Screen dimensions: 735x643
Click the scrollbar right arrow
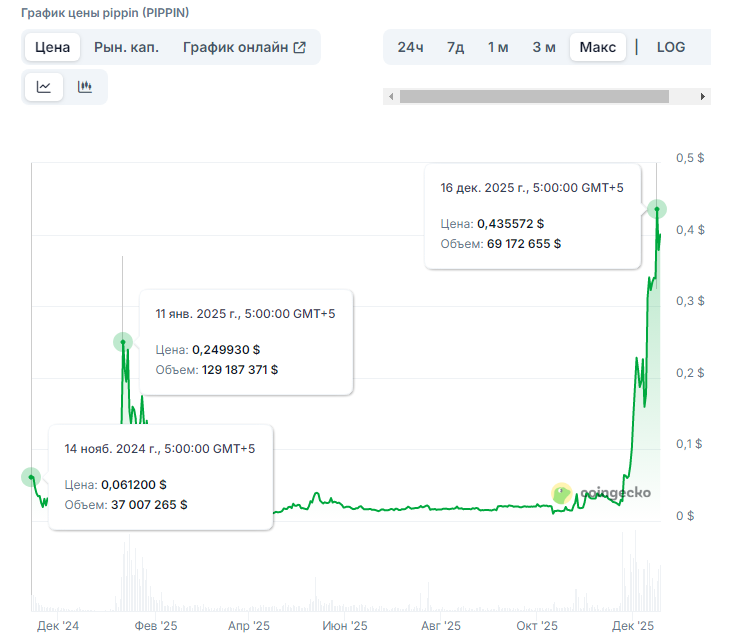click(x=703, y=97)
